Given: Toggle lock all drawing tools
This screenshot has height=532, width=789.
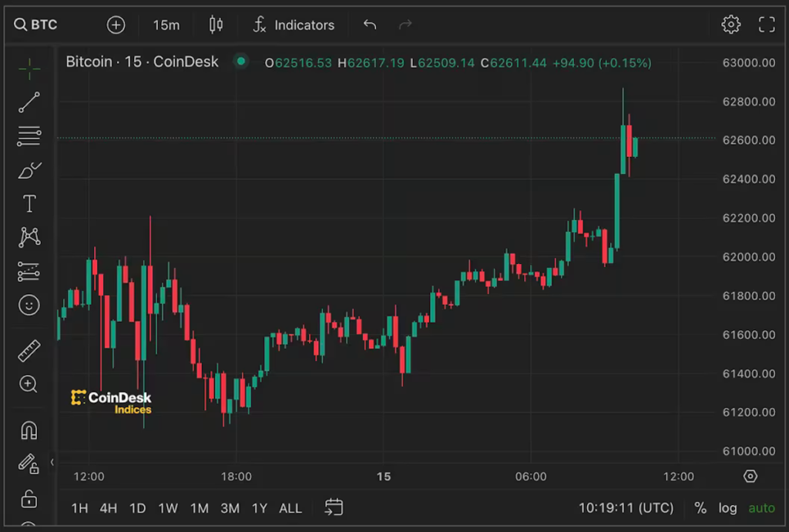Looking at the screenshot, I should [x=29, y=499].
